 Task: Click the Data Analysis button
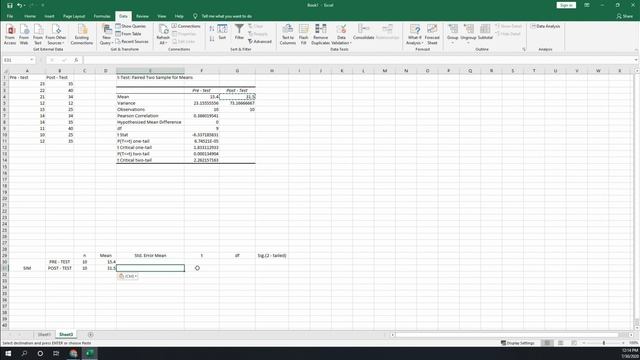click(x=545, y=26)
